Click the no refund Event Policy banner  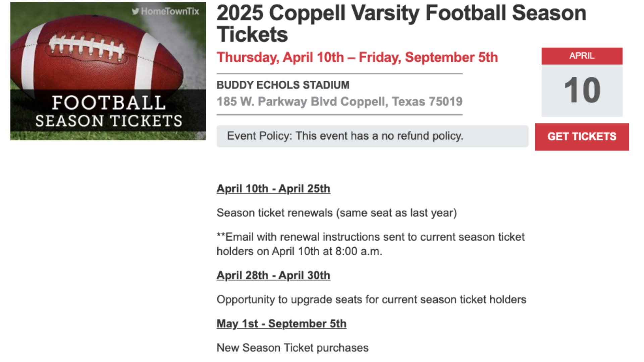[372, 136]
